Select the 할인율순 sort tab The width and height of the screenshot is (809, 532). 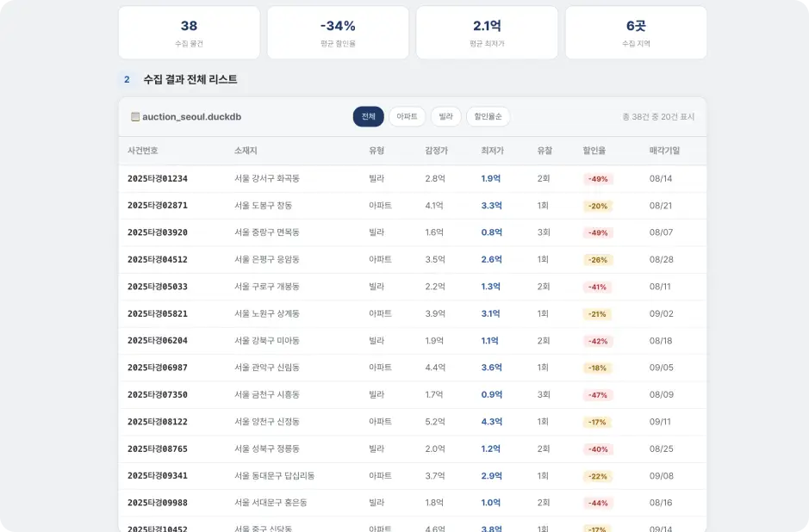[489, 116]
